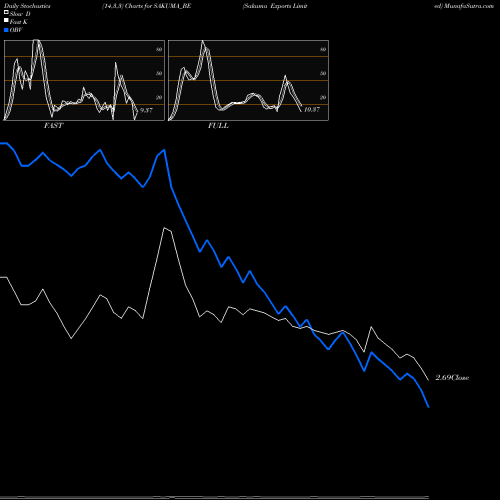Image resolution: width=500 pixels, height=500 pixels.
Task: Click the FAST stochastic chart thumbnail
Action: point(84,80)
